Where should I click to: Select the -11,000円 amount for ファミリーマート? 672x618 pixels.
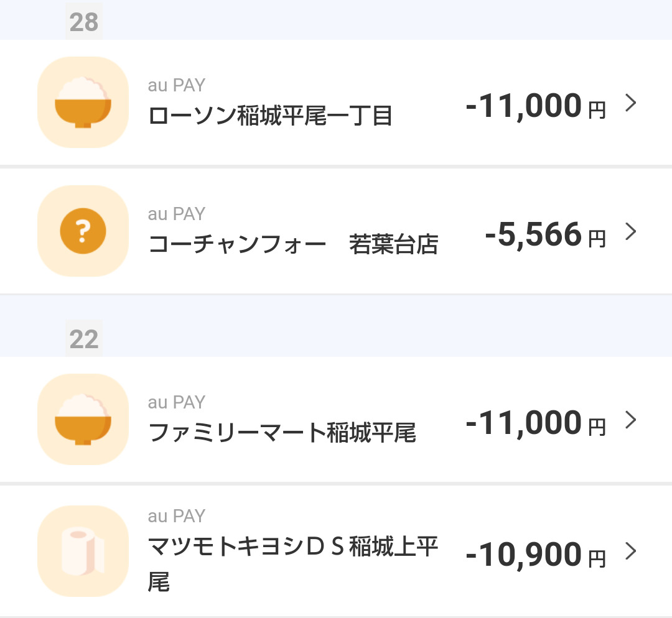point(535,423)
